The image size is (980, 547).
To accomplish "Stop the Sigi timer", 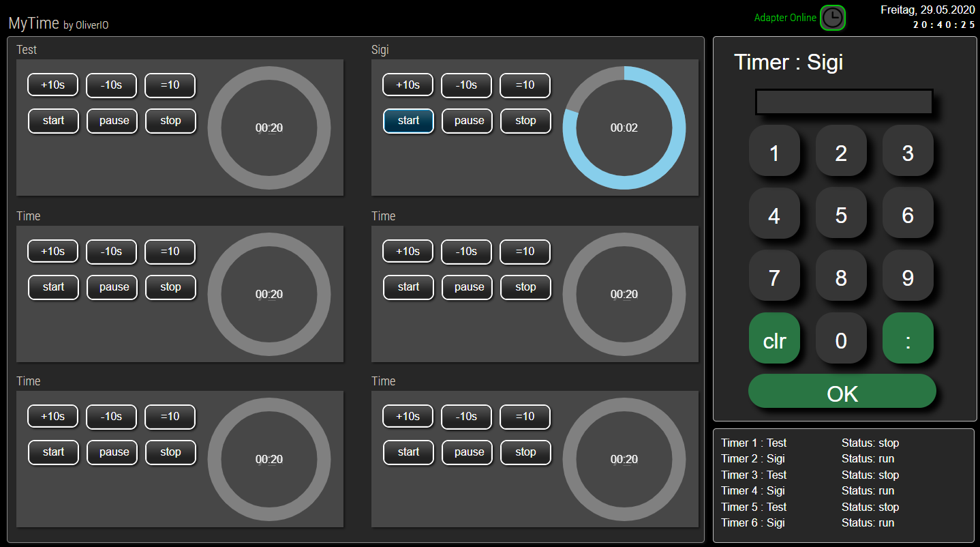I will click(526, 121).
